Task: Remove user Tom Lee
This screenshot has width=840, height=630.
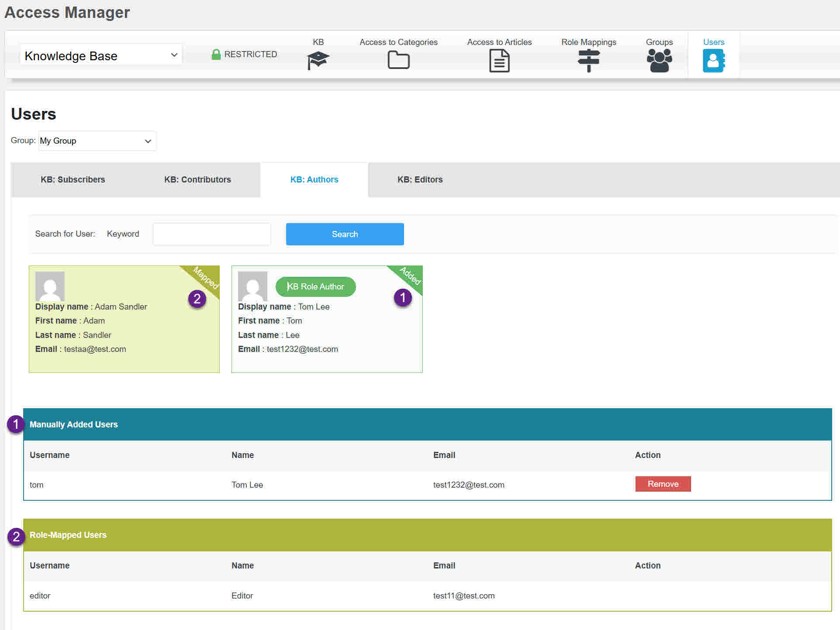Action: tap(663, 484)
